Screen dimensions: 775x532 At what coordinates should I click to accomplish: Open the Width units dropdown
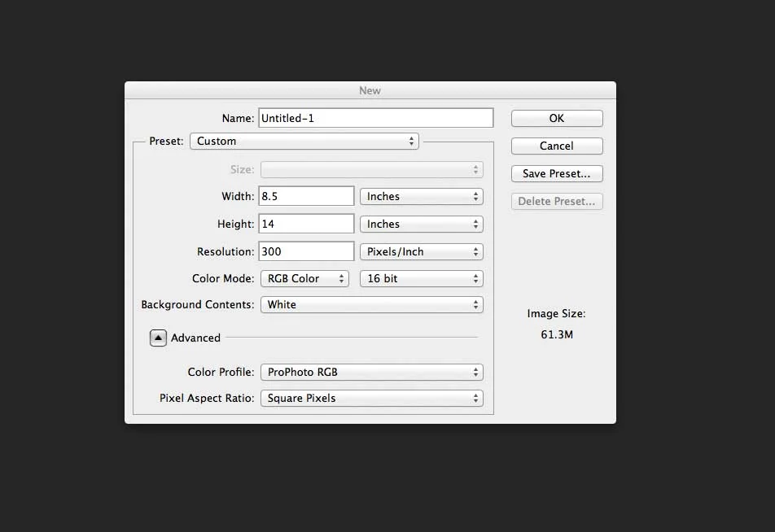(x=422, y=197)
